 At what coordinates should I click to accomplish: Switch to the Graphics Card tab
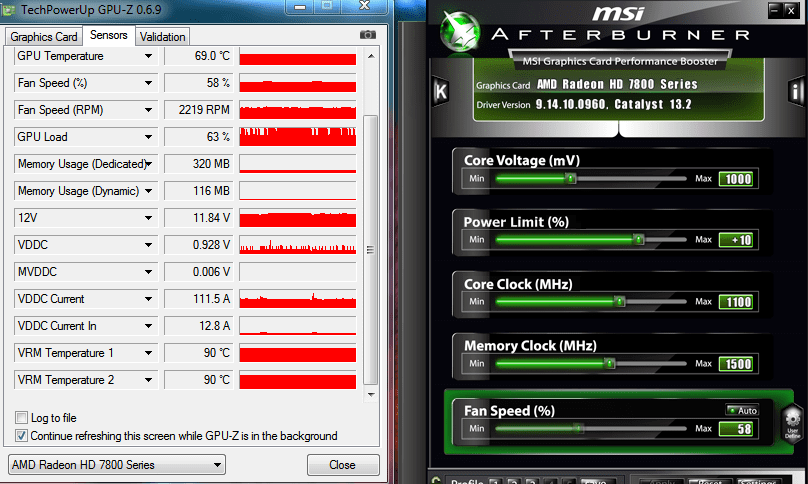[44, 37]
